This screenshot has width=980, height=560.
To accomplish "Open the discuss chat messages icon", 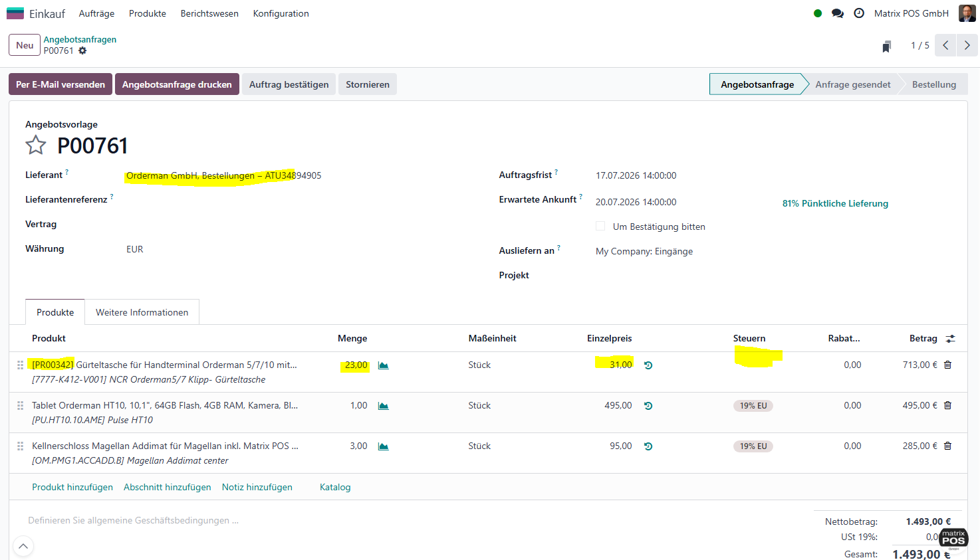I will coord(838,13).
